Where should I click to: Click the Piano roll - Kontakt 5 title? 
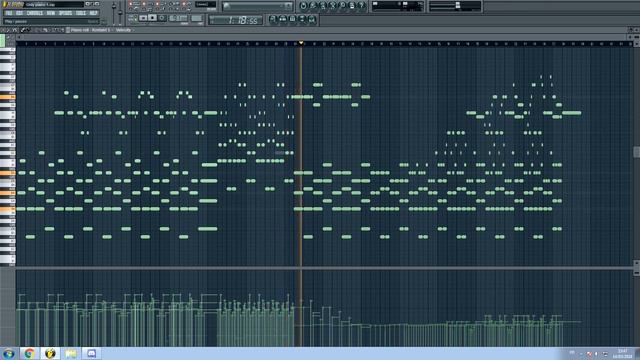pyautogui.click(x=90, y=30)
